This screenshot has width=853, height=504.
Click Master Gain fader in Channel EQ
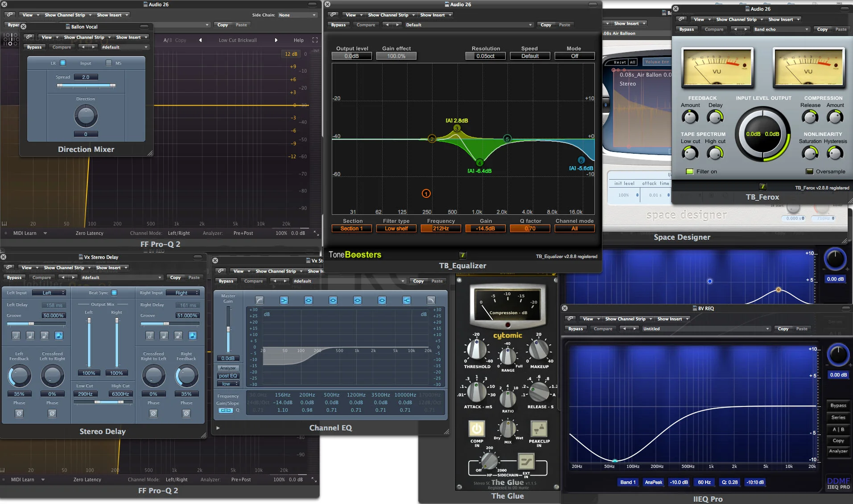click(228, 330)
